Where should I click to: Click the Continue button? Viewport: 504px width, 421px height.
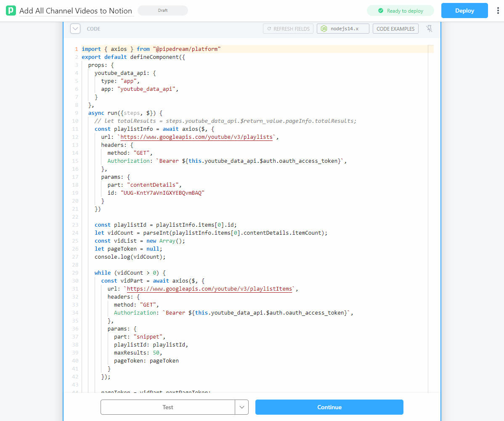[329, 407]
